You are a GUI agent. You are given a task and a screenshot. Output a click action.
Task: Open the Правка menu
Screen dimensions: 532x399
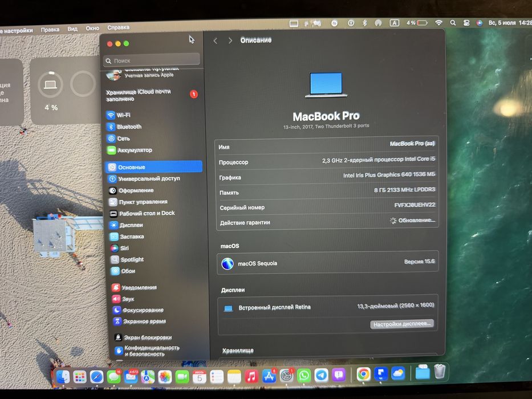[x=50, y=30]
